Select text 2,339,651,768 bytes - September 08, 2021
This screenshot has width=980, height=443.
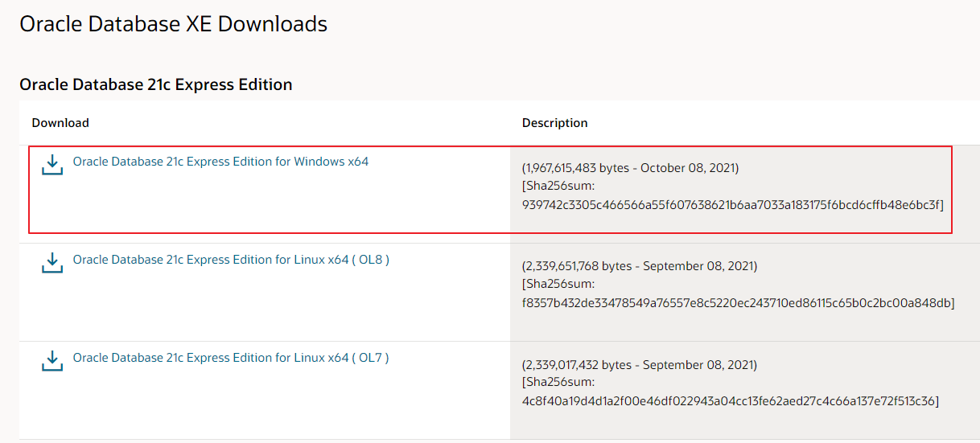pyautogui.click(x=640, y=266)
